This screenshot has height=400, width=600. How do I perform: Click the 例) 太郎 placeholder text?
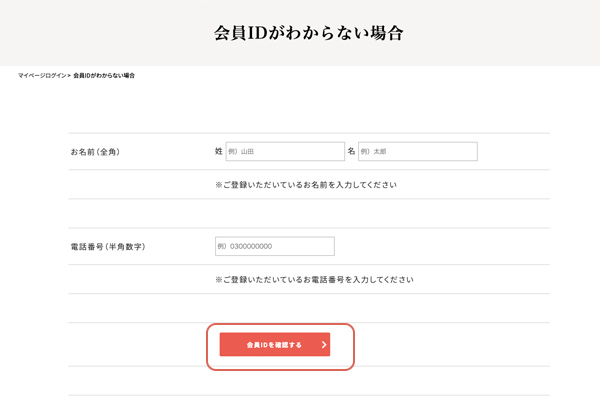click(373, 152)
